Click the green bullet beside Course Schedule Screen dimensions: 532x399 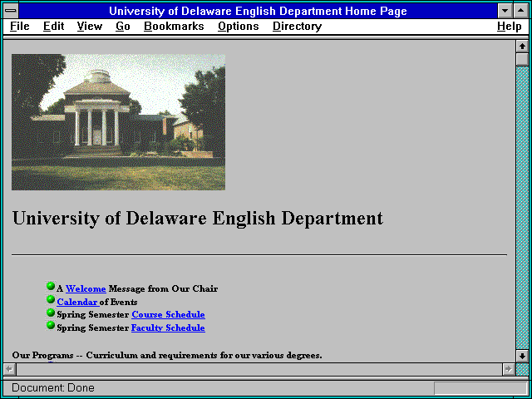tap(51, 313)
